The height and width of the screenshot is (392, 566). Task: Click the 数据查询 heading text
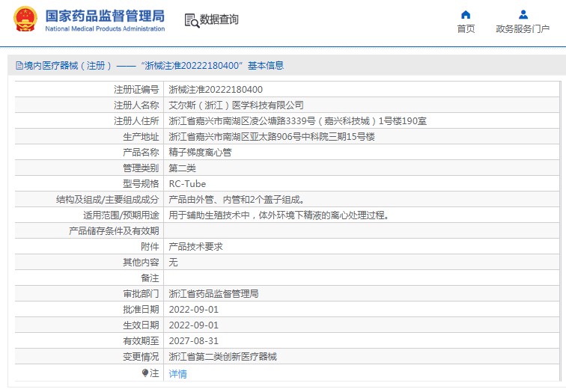[x=219, y=19]
